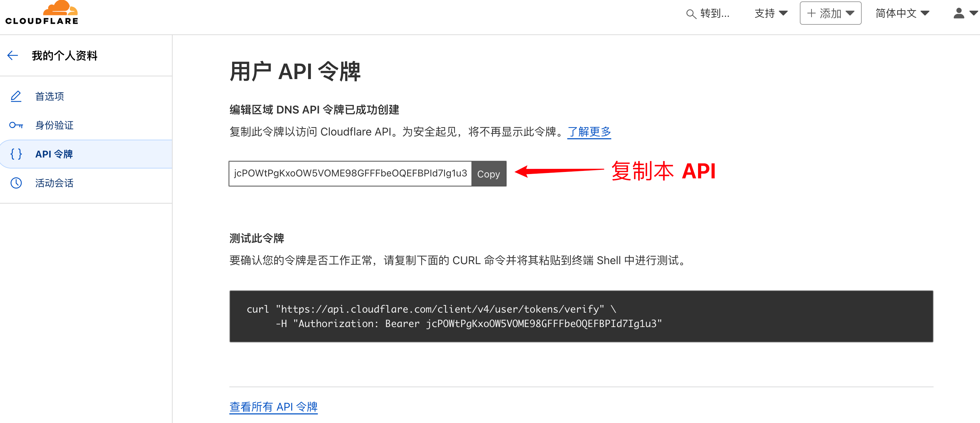The image size is (980, 423).
Task: Click heading 编辑区域 DNS API 令牌已成功创建
Action: click(x=314, y=110)
